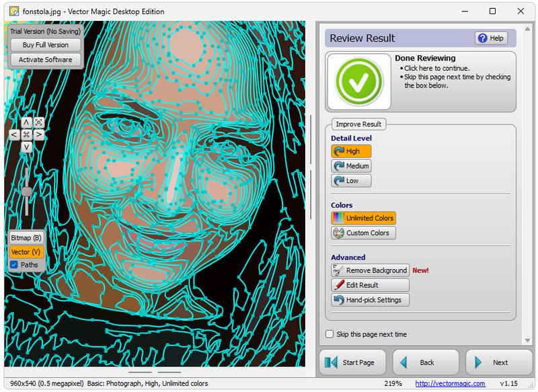Click the center view icon in navigation pad

point(26,134)
